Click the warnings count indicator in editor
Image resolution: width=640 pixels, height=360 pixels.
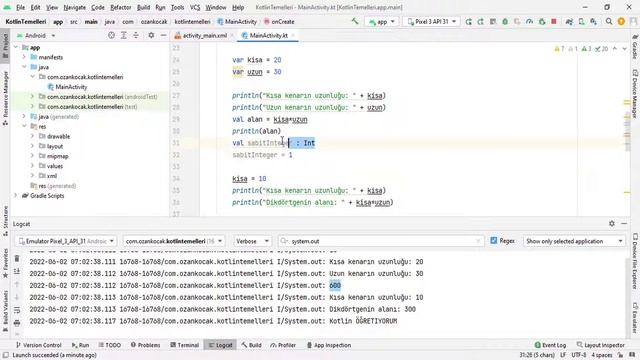click(559, 49)
